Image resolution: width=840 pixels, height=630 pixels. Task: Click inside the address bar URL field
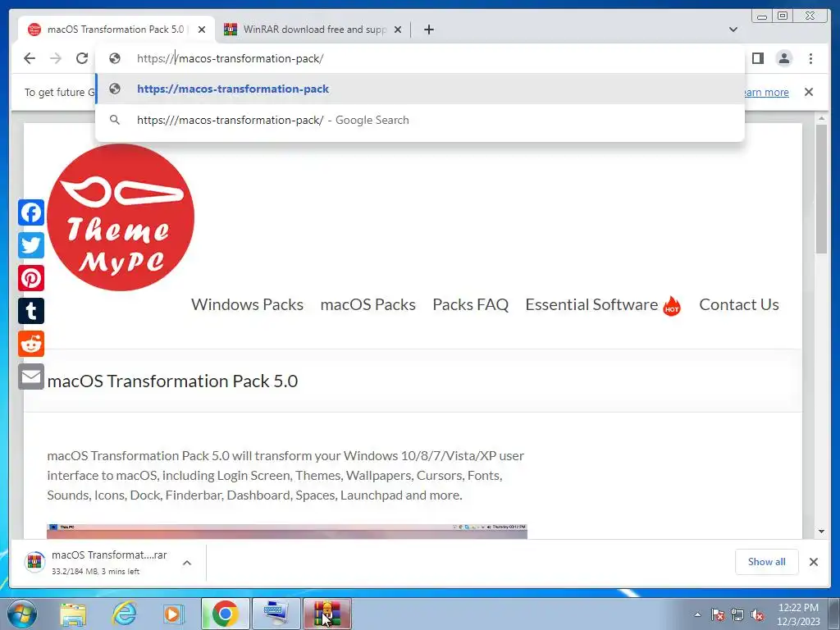(x=421, y=58)
